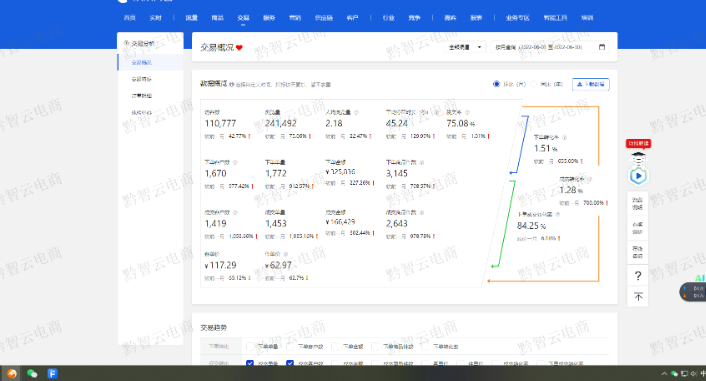Click the red heart favorite icon
This screenshot has height=381, width=706.
(x=239, y=47)
